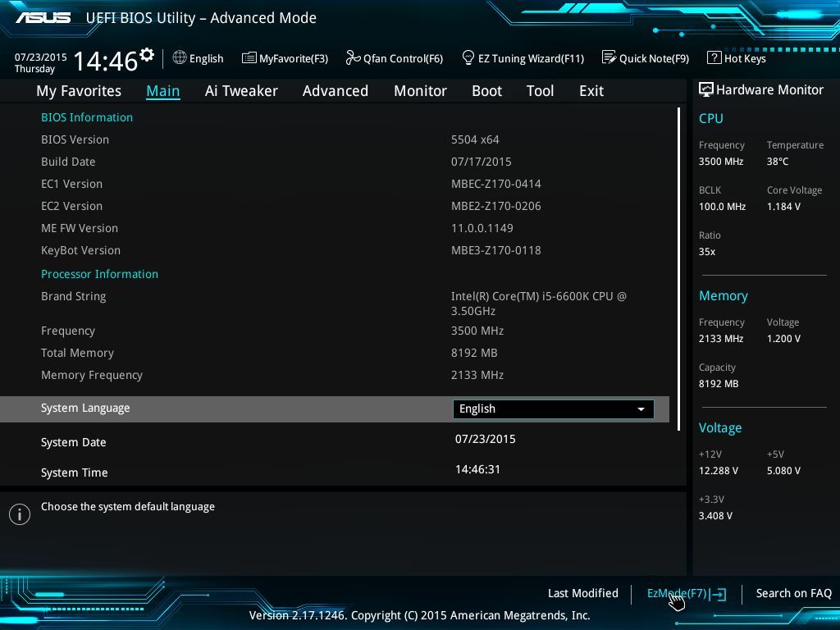Click the EzMode exit arrow icon

718,594
